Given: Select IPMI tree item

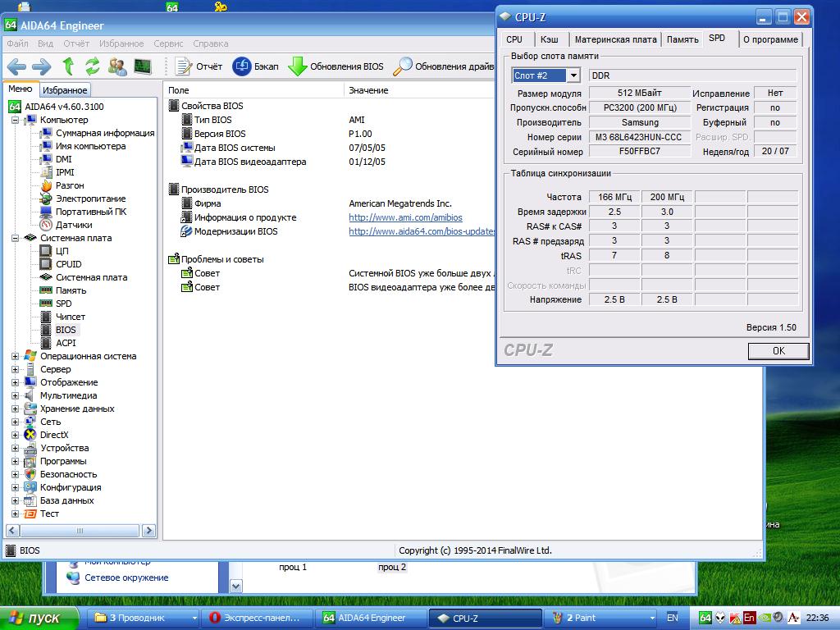Looking at the screenshot, I should (65, 172).
